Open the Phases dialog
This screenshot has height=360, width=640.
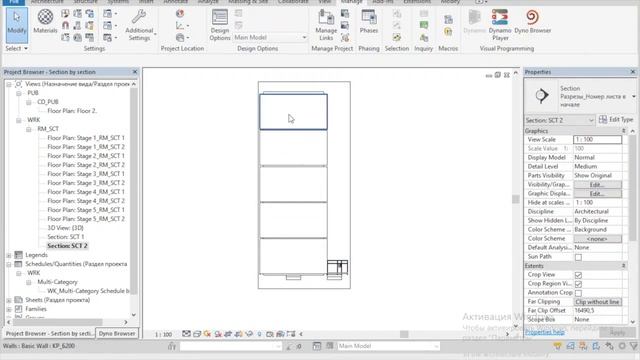click(x=369, y=22)
